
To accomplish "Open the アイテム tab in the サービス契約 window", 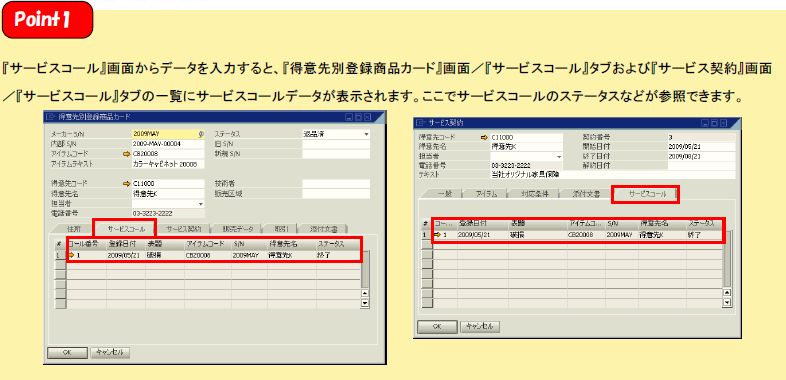I will [485, 195].
